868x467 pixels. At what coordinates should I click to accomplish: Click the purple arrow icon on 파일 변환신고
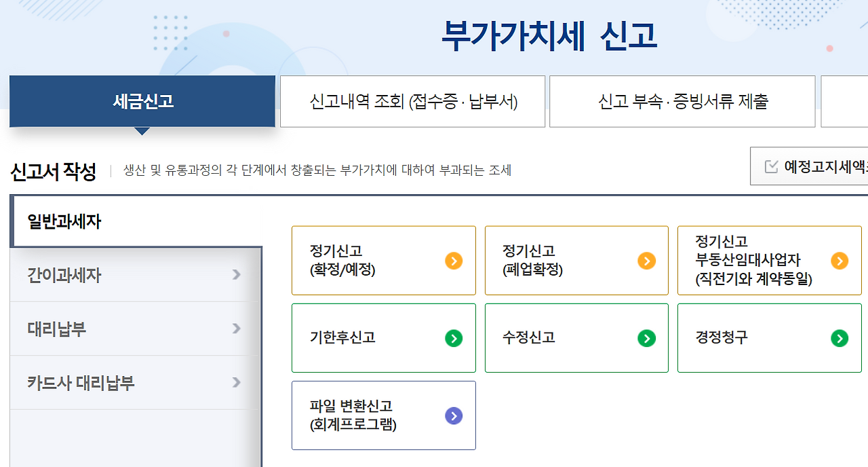(454, 415)
